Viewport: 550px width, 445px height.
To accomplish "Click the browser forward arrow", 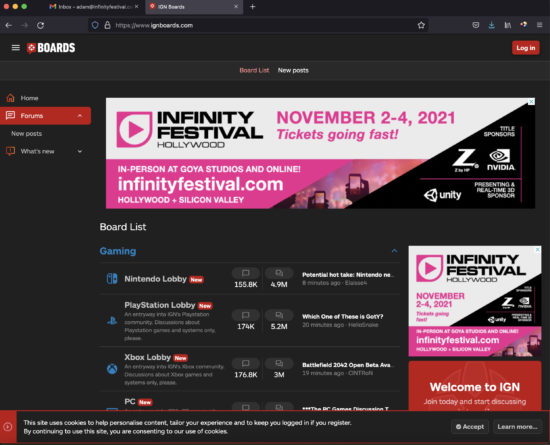I will (x=25, y=25).
